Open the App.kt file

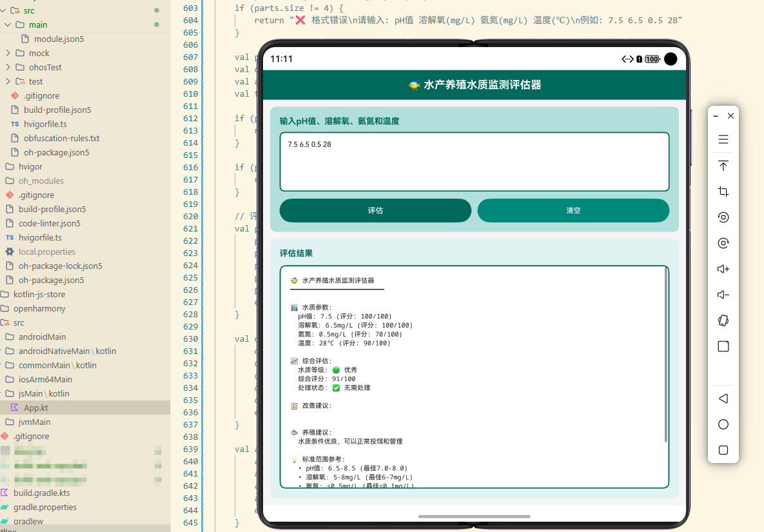pos(35,408)
